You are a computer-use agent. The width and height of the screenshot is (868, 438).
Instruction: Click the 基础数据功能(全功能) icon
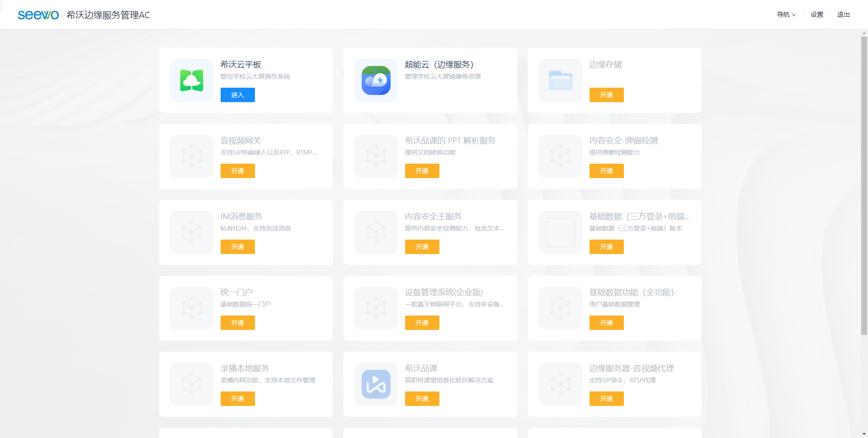tap(561, 308)
